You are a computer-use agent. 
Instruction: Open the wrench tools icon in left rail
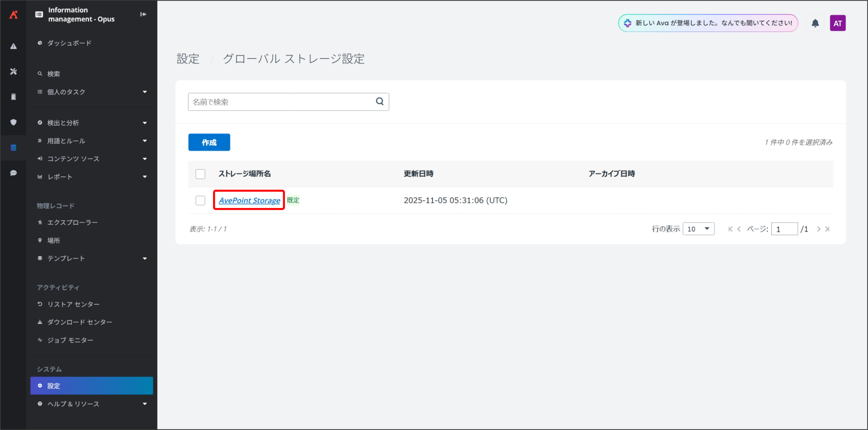tap(13, 71)
